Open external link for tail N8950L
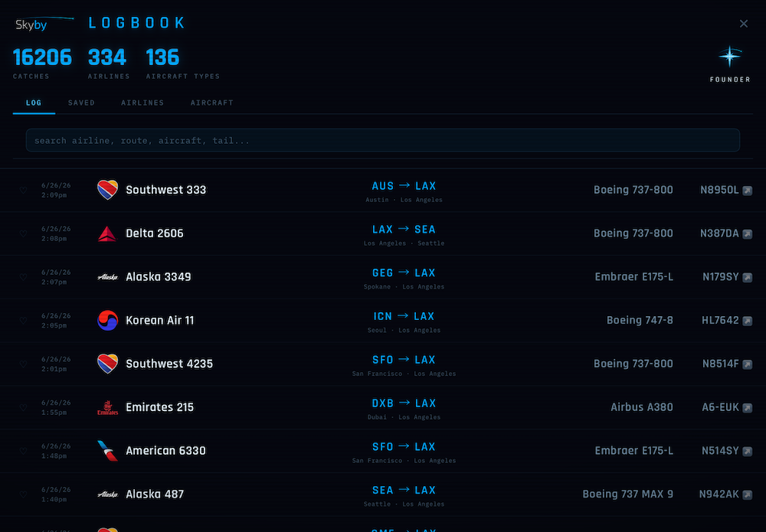The width and height of the screenshot is (766, 532). tap(748, 191)
